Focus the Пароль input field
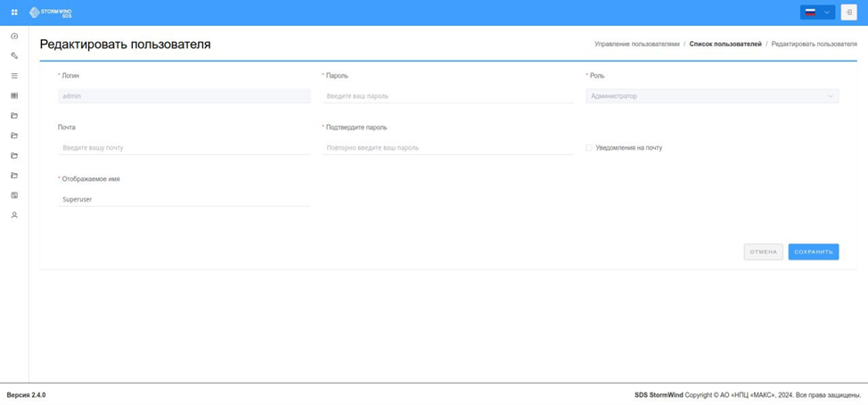The height and width of the screenshot is (405, 868). coord(448,95)
